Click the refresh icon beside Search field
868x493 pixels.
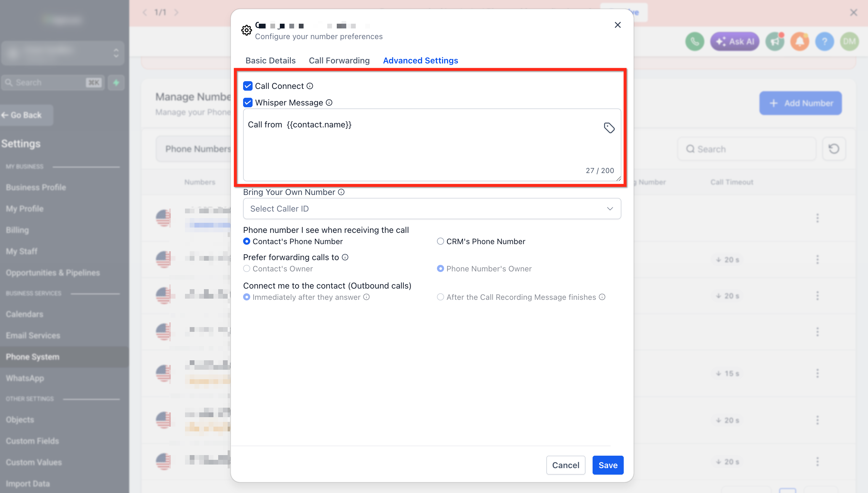(834, 149)
